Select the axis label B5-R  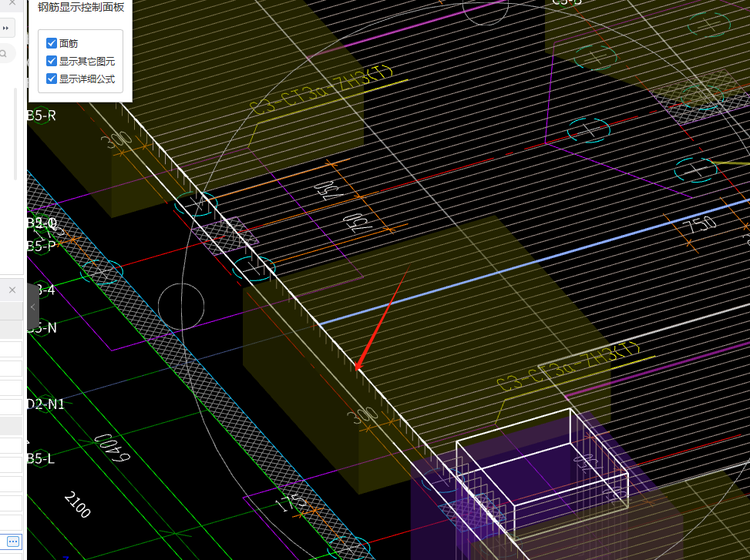click(41, 116)
